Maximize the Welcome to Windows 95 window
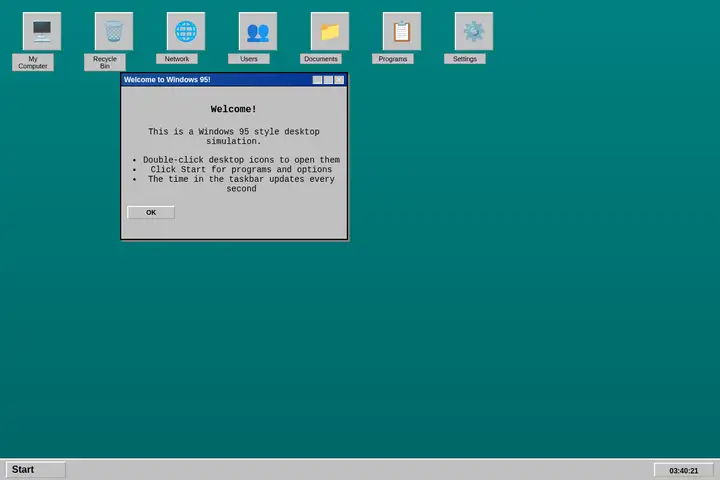This screenshot has height=480, width=720. pos(328,80)
